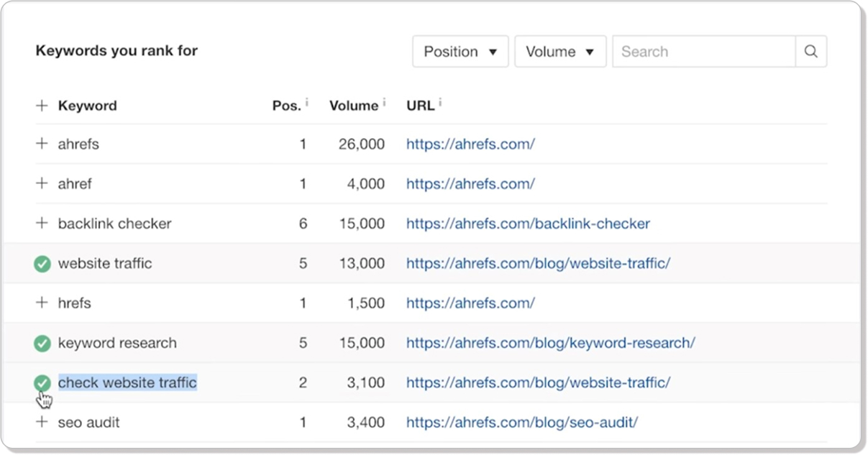
Task: Click the 26,000 volume value
Action: coord(362,144)
